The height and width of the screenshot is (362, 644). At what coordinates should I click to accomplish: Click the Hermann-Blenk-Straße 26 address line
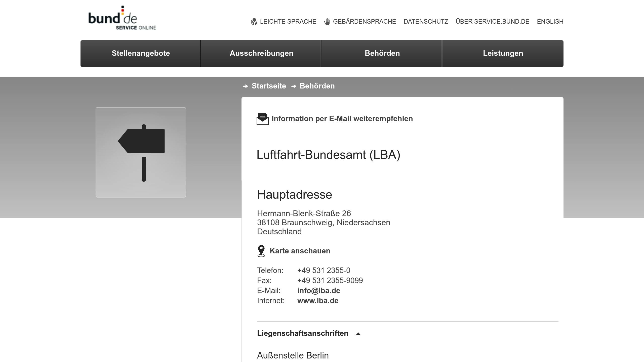tap(304, 213)
